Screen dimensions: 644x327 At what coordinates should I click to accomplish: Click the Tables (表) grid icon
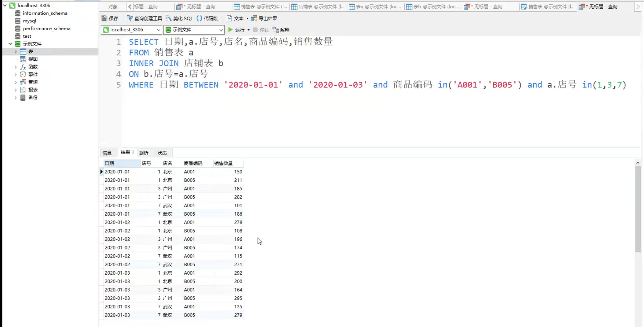tap(23, 52)
